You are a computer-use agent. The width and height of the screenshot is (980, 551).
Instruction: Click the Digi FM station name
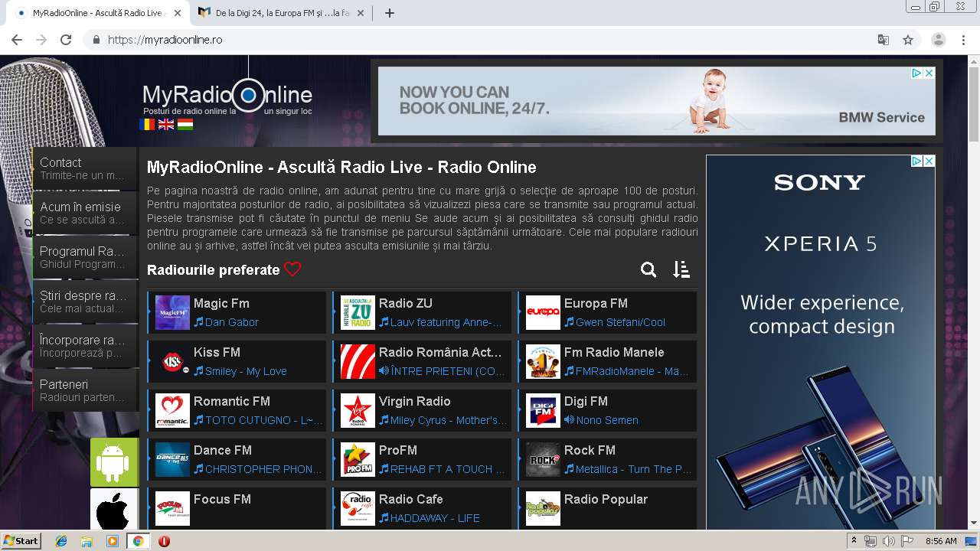pos(586,401)
